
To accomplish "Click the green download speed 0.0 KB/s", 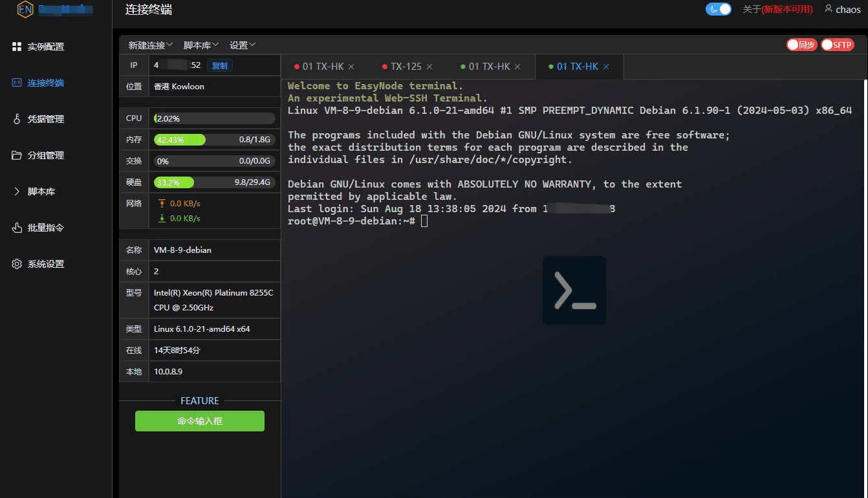I will tap(185, 219).
